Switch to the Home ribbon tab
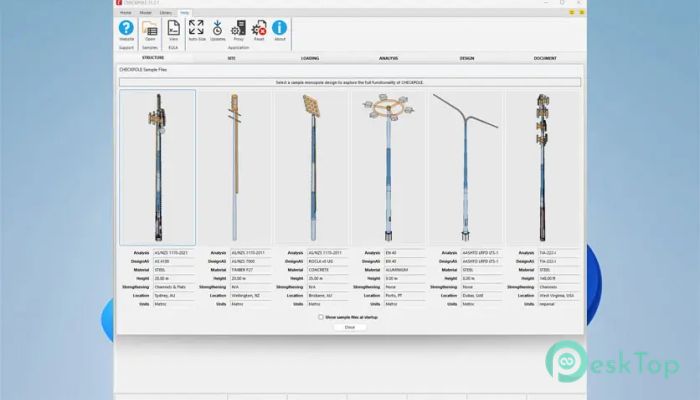700x400 pixels. 126,12
